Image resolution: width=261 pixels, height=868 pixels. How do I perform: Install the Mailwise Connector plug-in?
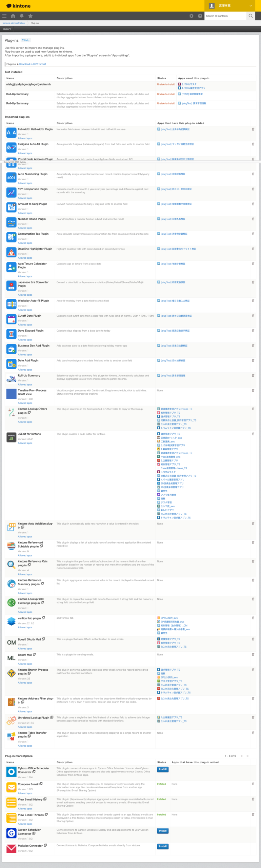click(163, 846)
